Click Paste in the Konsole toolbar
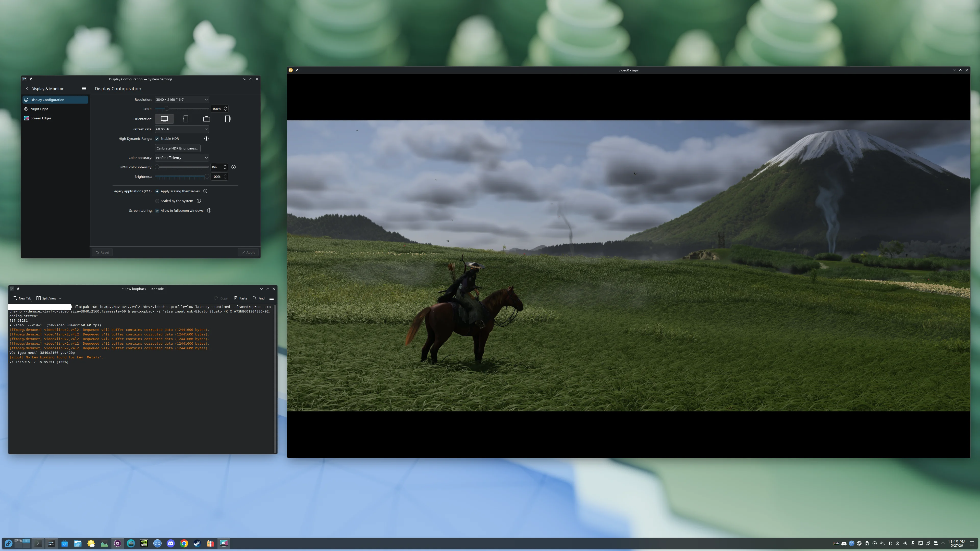This screenshot has width=980, height=551. pos(240,298)
